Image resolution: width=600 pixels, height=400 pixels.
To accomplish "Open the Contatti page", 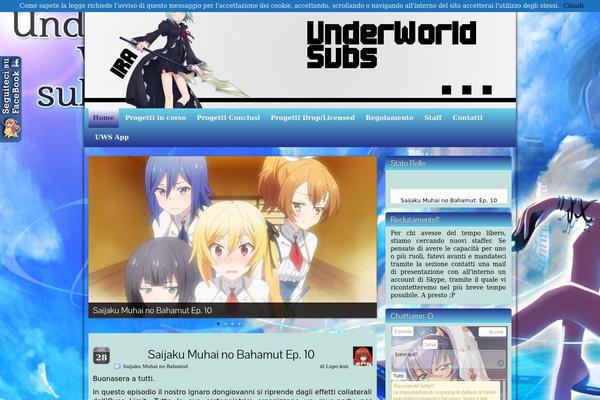I will (467, 118).
